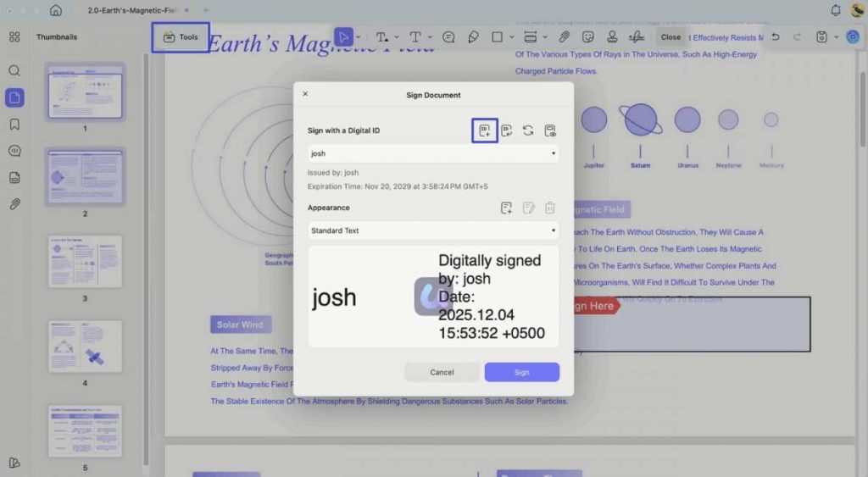
Task: Open the Tools menu
Action: [x=181, y=37]
